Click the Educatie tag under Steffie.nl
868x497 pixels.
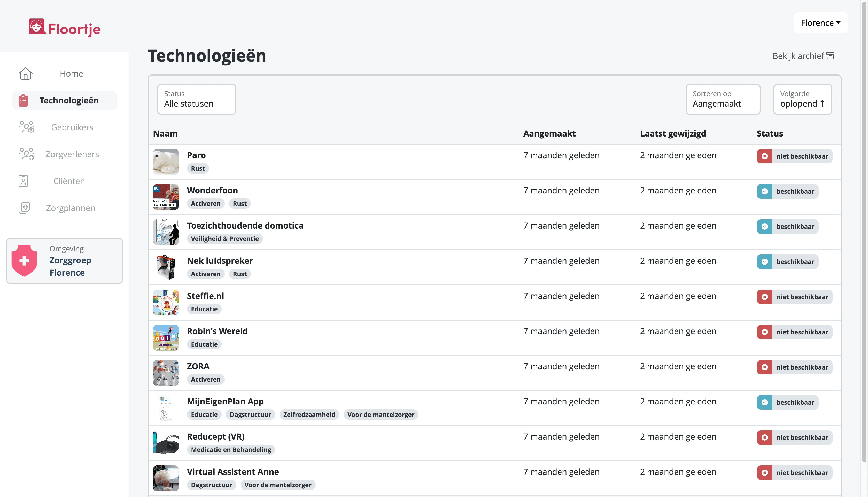tap(204, 309)
